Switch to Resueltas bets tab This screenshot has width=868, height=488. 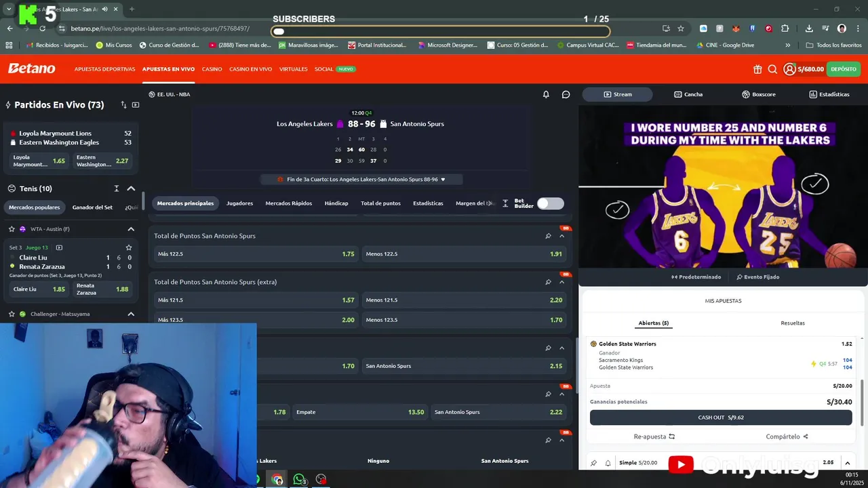(793, 323)
